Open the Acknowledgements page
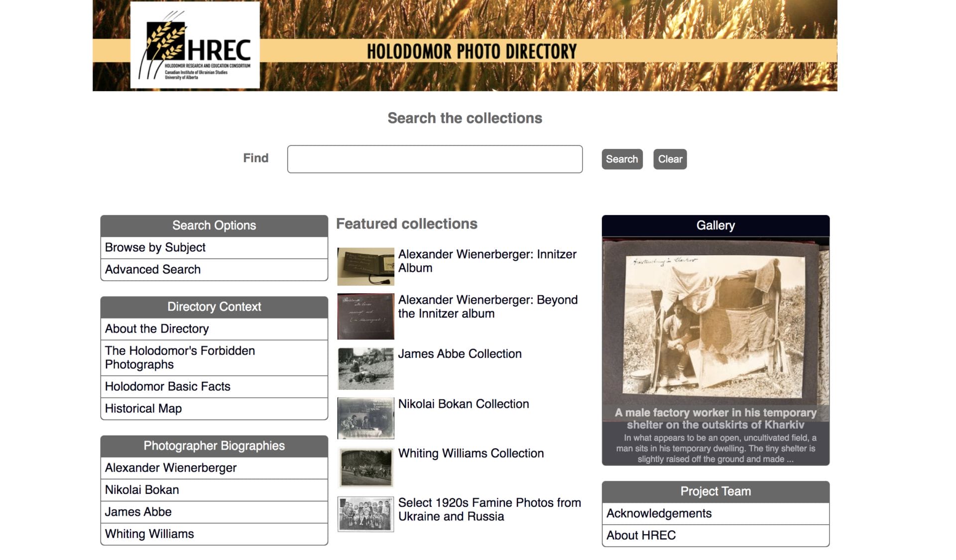 (x=659, y=513)
